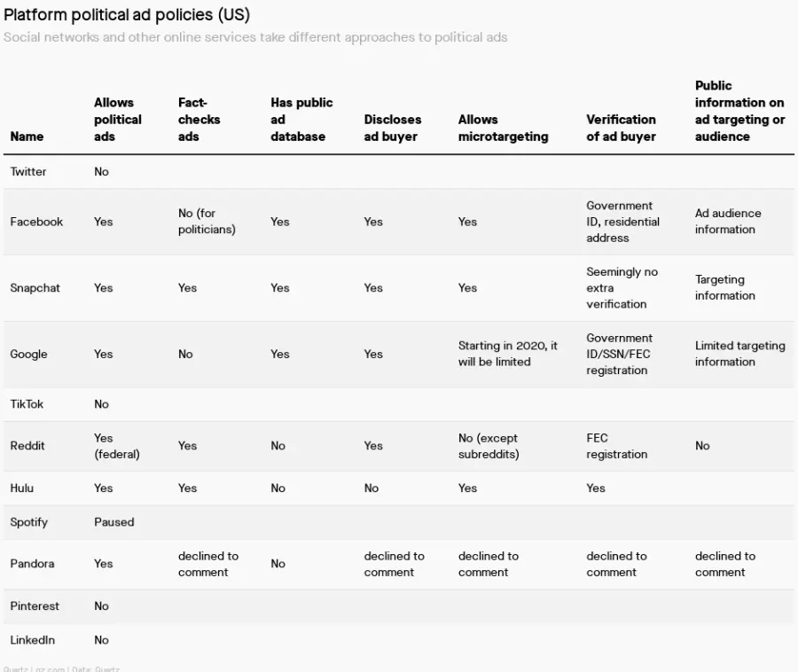This screenshot has width=798, height=672.
Task: Click the 'Verification of ad buyer' header
Action: [621, 128]
